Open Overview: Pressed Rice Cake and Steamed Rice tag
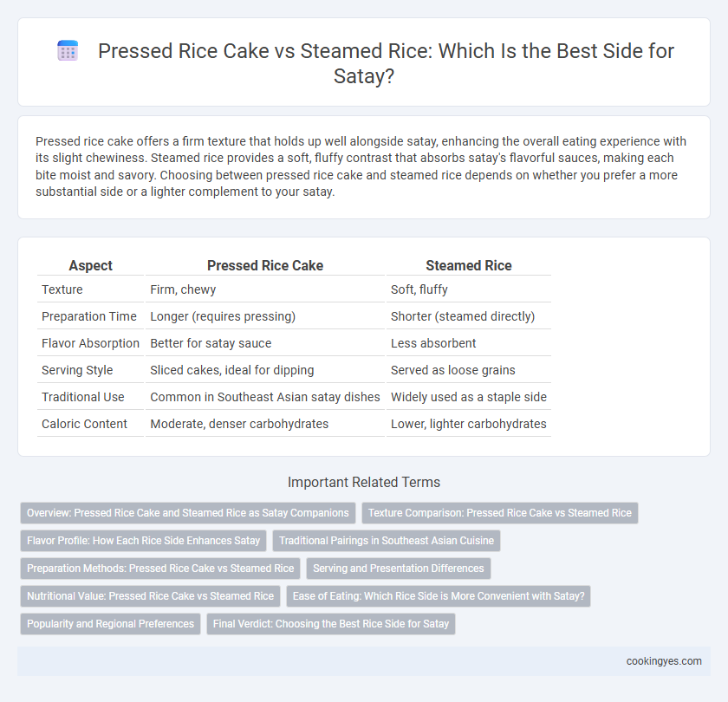This screenshot has height=702, width=728. point(188,512)
